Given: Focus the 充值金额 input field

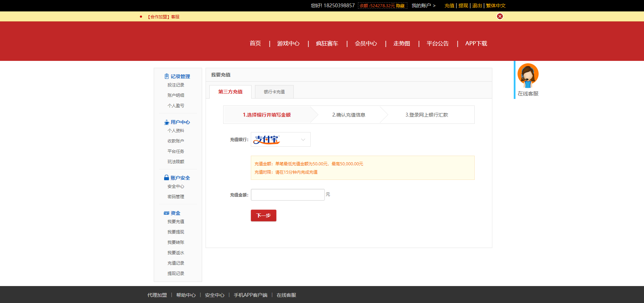Looking at the screenshot, I should click(x=287, y=195).
